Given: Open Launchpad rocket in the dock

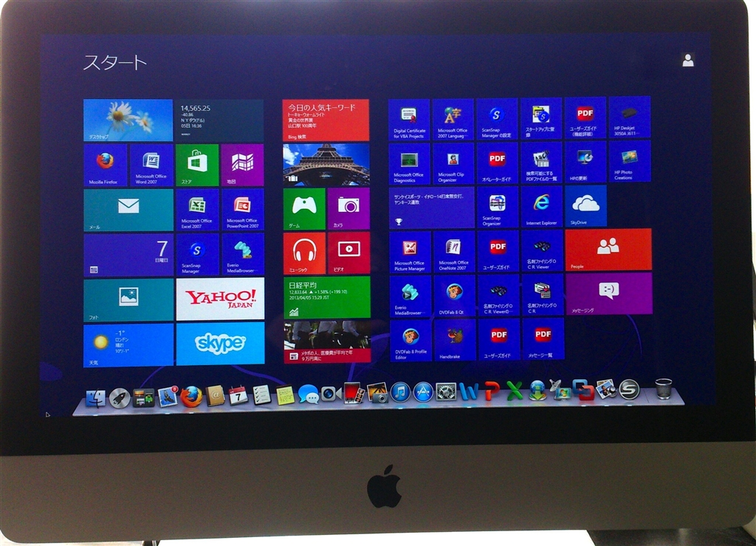Looking at the screenshot, I should (119, 398).
